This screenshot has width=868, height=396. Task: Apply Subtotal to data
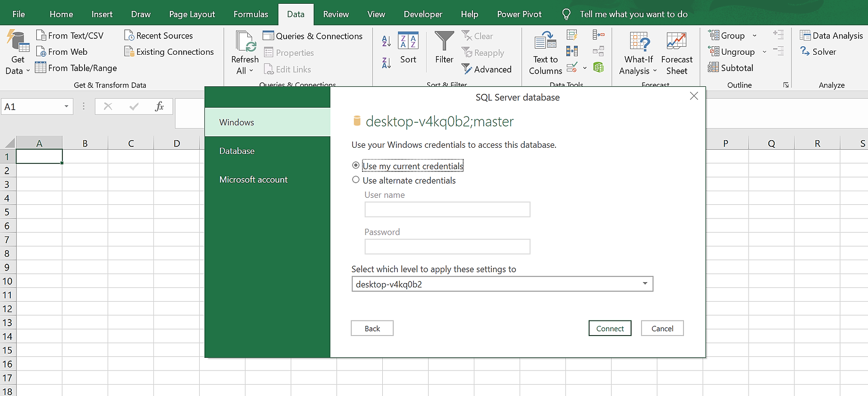point(731,67)
